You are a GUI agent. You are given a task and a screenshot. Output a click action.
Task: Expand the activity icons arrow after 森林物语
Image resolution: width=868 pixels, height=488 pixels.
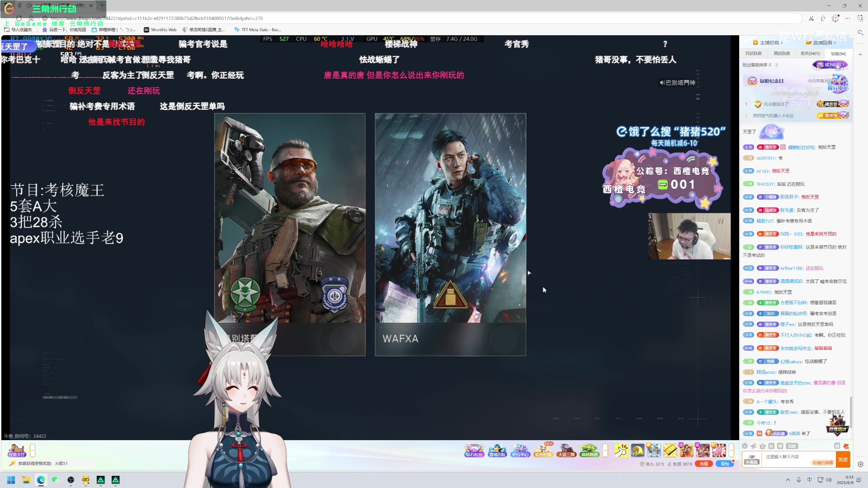[605, 450]
